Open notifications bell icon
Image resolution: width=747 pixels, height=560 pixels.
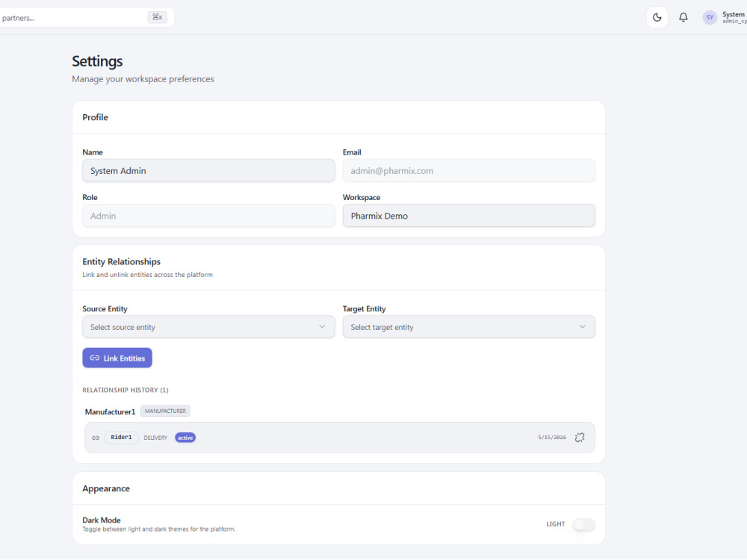click(x=684, y=18)
